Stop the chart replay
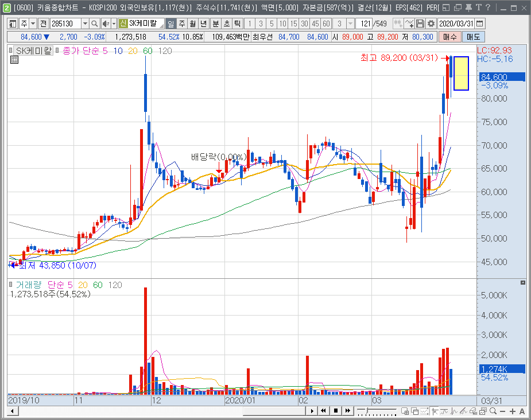 click(336, 411)
